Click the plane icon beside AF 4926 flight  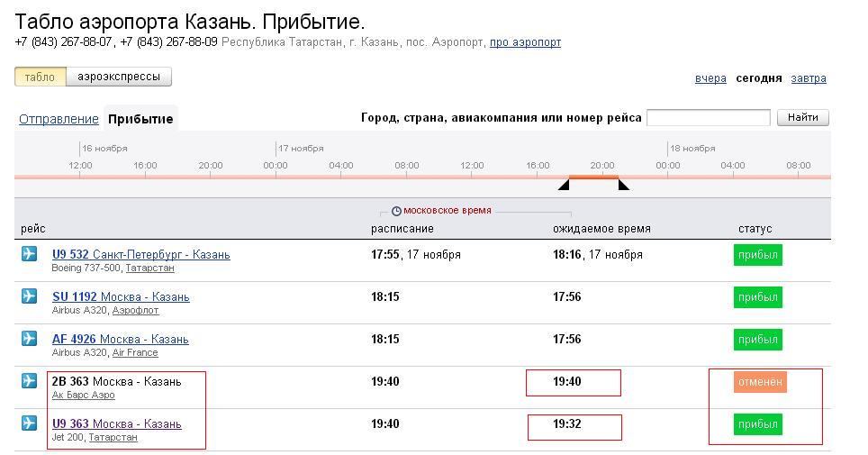[x=29, y=338]
